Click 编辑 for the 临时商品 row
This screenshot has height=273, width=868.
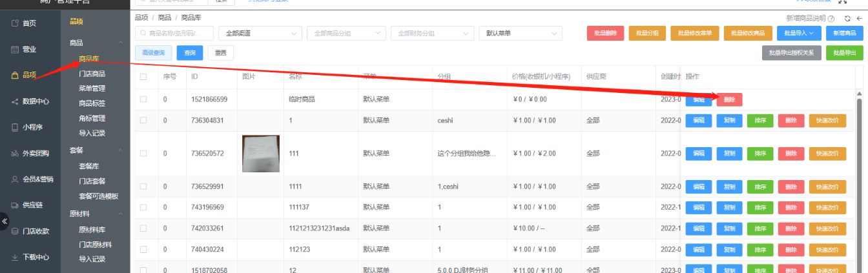click(699, 99)
